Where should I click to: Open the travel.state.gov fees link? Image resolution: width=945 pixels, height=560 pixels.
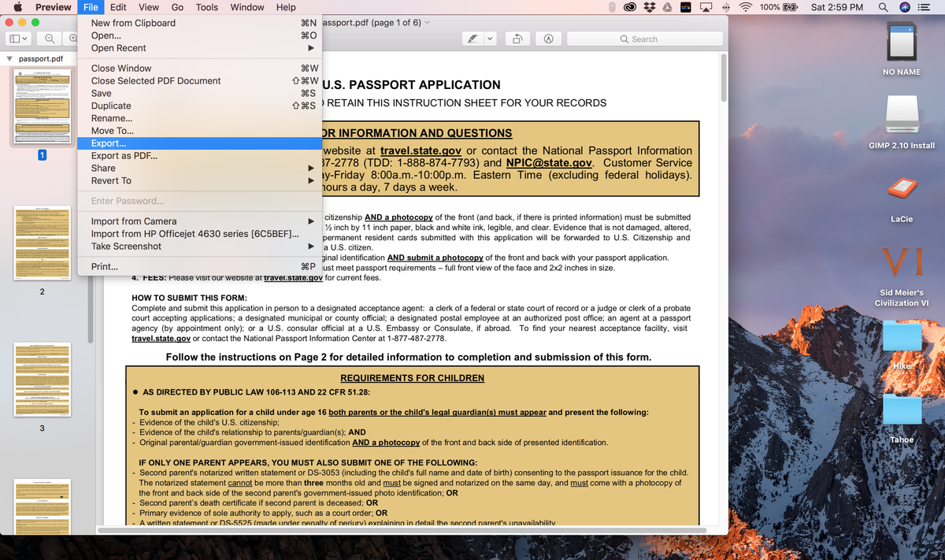point(294,277)
